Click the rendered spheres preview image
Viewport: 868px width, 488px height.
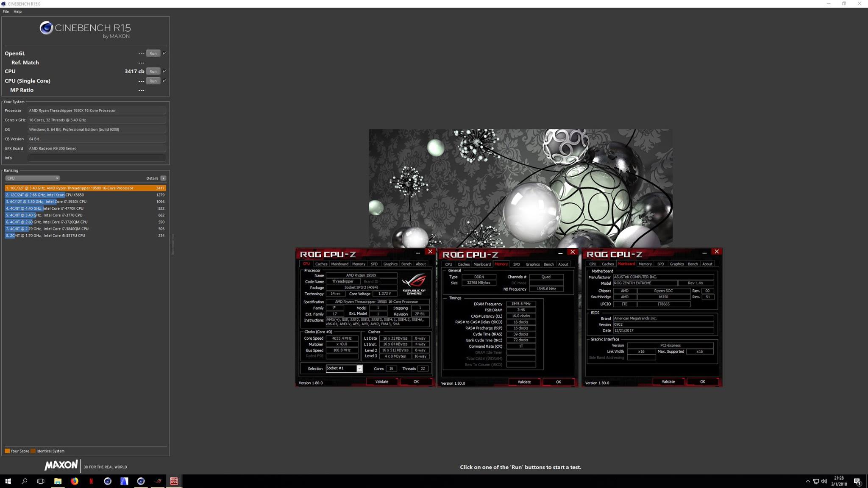click(520, 189)
